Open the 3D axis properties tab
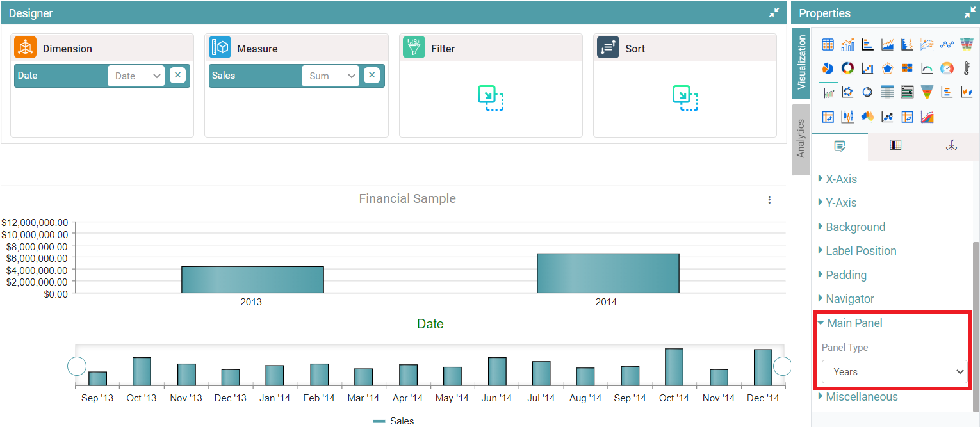The height and width of the screenshot is (427, 980). pyautogui.click(x=951, y=146)
